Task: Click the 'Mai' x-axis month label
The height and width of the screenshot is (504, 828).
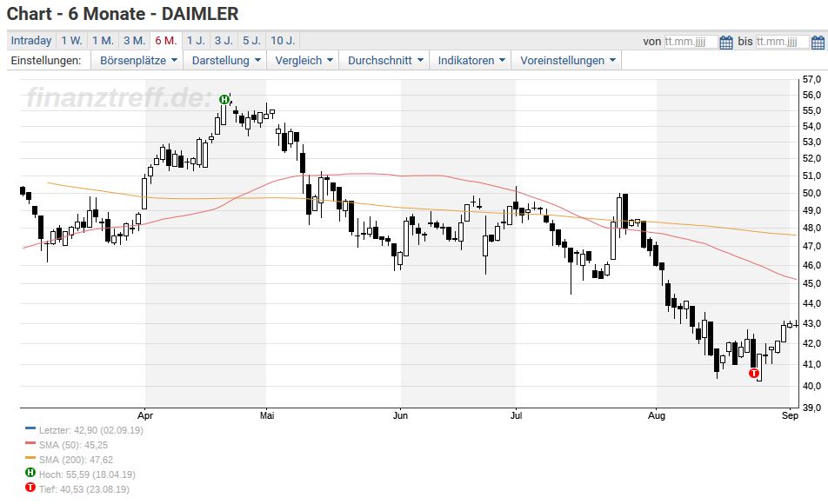Action: pyautogui.click(x=267, y=415)
